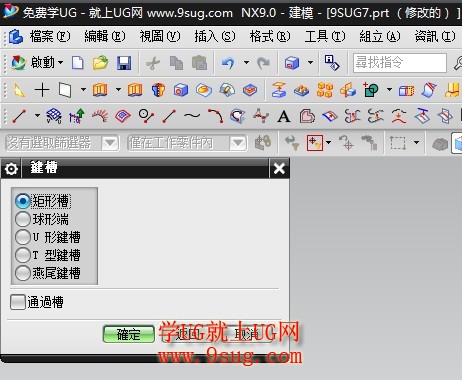Viewport: 462px width, 380px height.
Task: Click the datum plane icon
Action: (65, 90)
